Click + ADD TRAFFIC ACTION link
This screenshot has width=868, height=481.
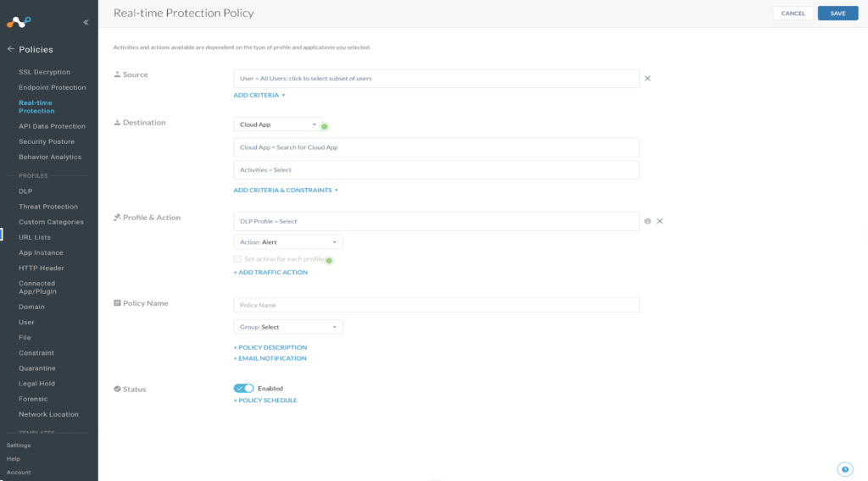click(x=270, y=273)
